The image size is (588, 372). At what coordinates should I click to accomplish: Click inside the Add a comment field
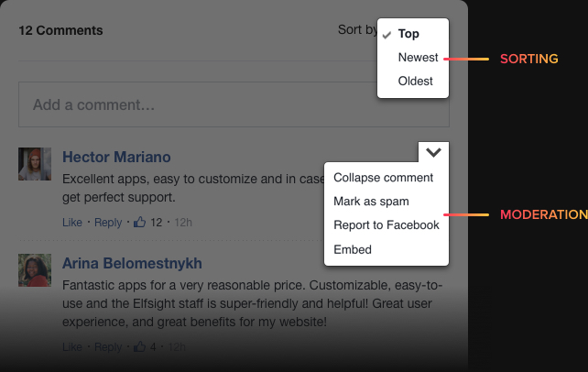point(234,104)
